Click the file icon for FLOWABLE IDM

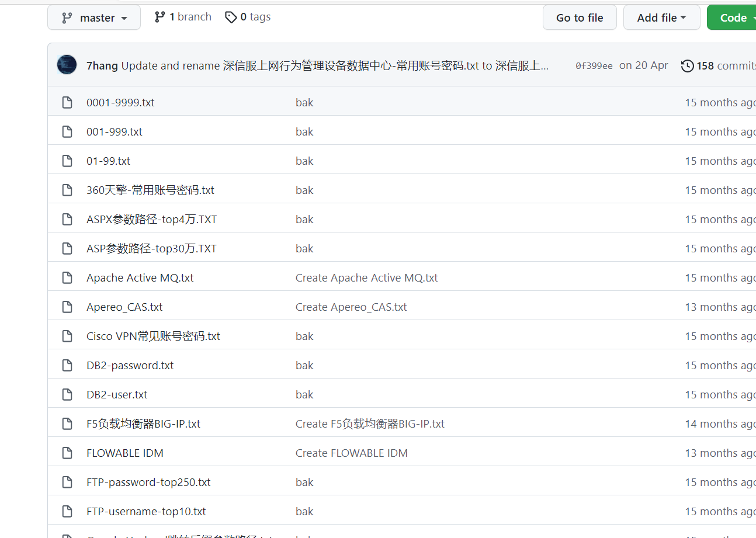click(x=67, y=453)
